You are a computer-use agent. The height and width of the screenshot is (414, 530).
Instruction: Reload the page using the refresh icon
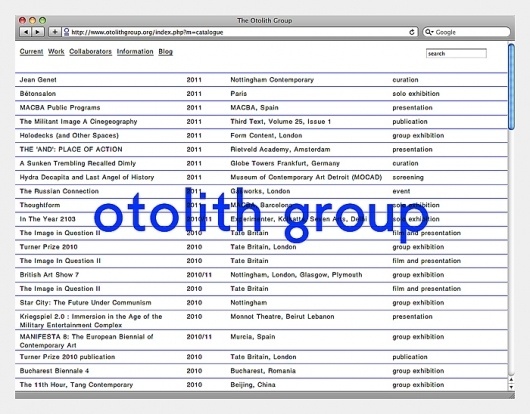[x=412, y=32]
